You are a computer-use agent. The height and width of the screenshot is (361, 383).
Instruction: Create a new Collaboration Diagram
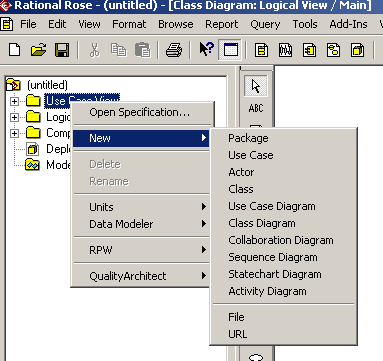tap(283, 240)
